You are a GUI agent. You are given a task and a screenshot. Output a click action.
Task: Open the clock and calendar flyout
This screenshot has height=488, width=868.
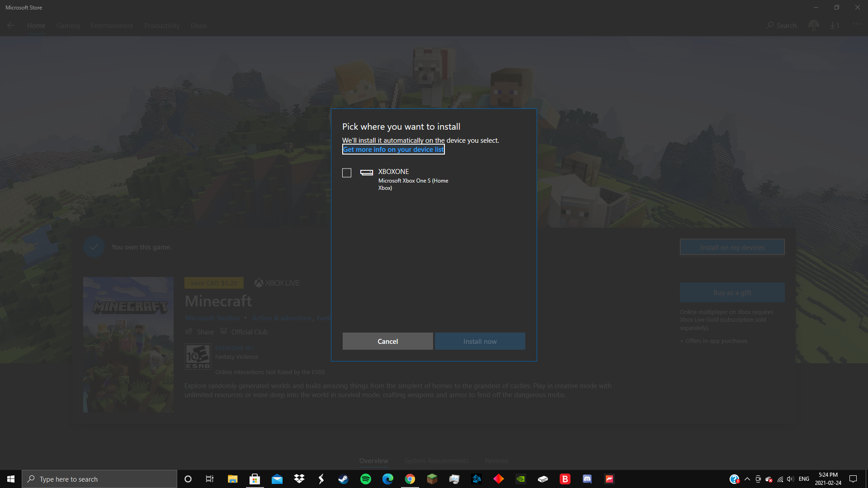click(x=828, y=479)
